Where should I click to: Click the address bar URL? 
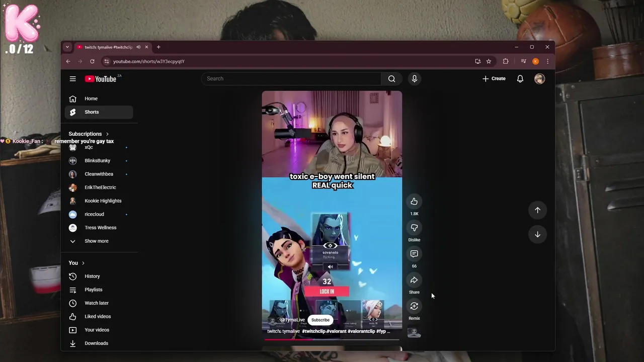coord(149,61)
